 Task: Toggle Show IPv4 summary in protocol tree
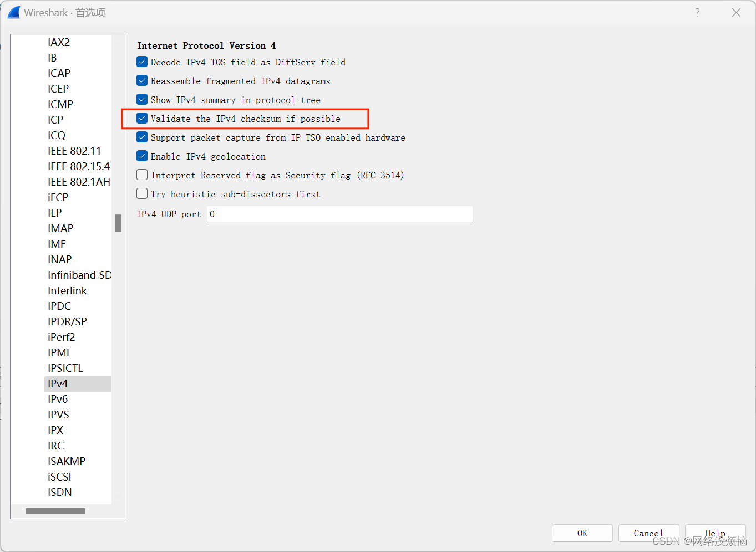pyautogui.click(x=142, y=100)
